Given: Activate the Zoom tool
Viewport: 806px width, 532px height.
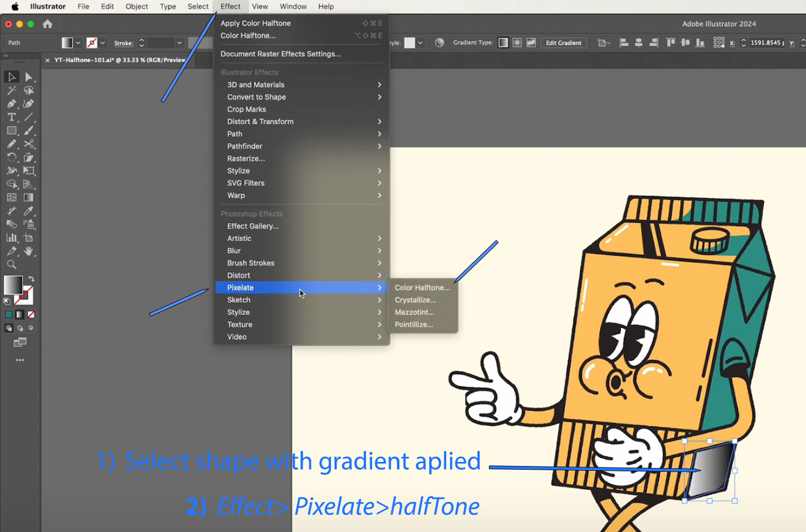Looking at the screenshot, I should tap(11, 265).
